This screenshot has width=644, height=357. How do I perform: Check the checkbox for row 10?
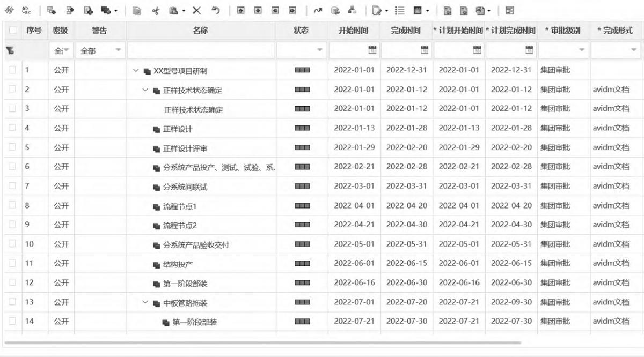[12, 244]
